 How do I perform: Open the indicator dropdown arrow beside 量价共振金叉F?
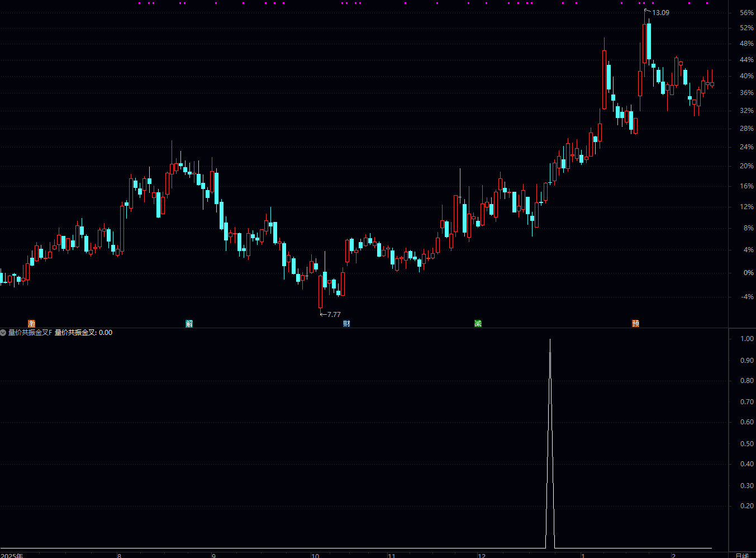click(x=3, y=333)
